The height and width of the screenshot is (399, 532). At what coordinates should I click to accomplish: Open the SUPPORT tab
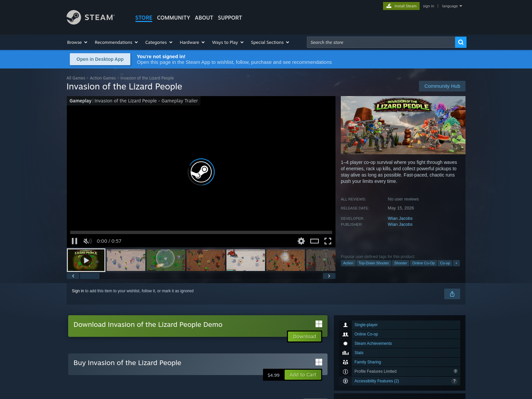(x=230, y=18)
